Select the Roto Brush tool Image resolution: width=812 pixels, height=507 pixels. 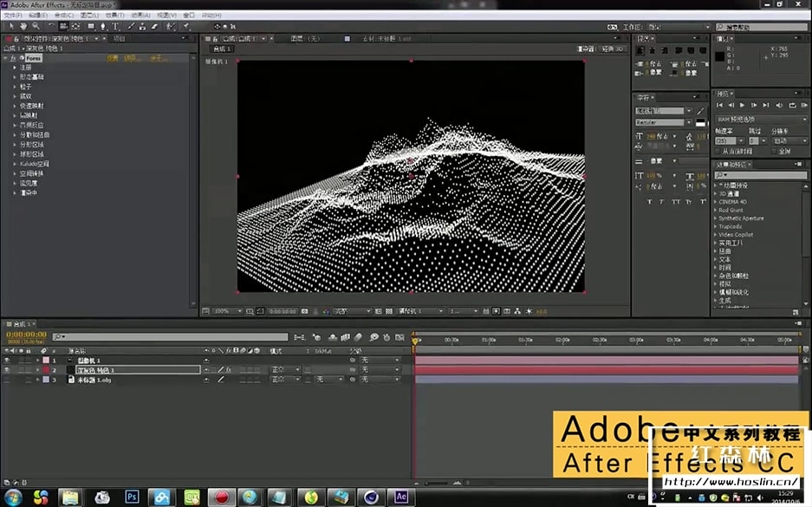(170, 26)
